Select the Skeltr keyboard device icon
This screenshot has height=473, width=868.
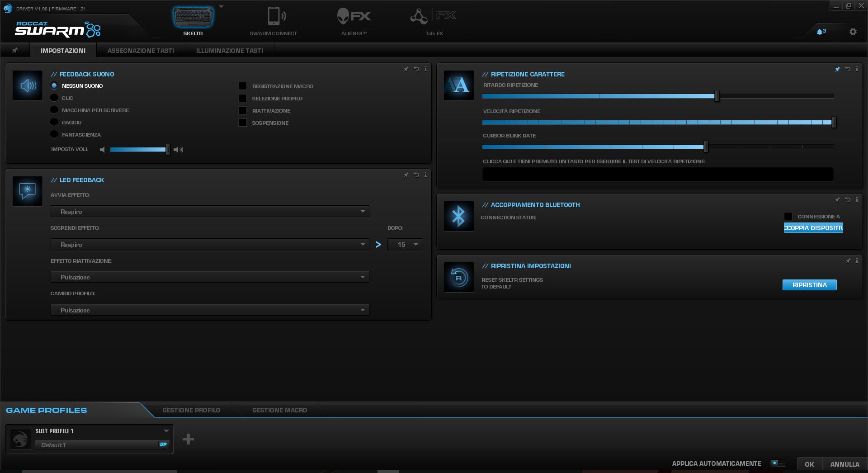[193, 18]
